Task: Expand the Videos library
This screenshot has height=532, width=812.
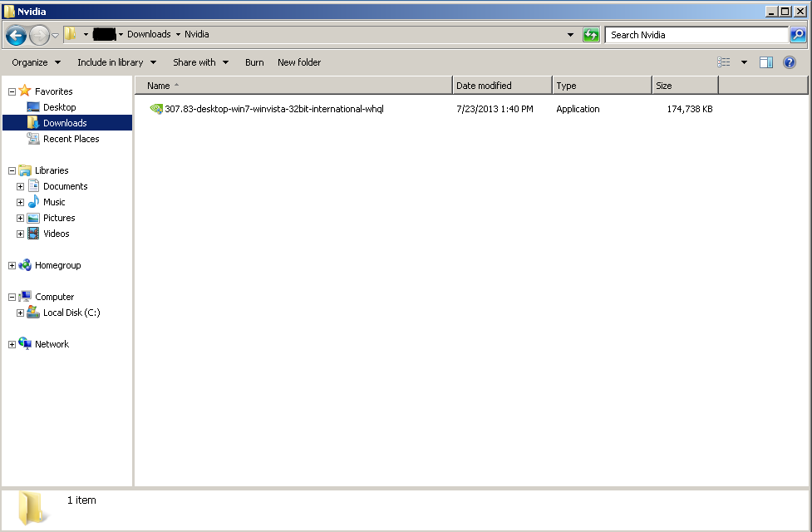Action: click(20, 234)
